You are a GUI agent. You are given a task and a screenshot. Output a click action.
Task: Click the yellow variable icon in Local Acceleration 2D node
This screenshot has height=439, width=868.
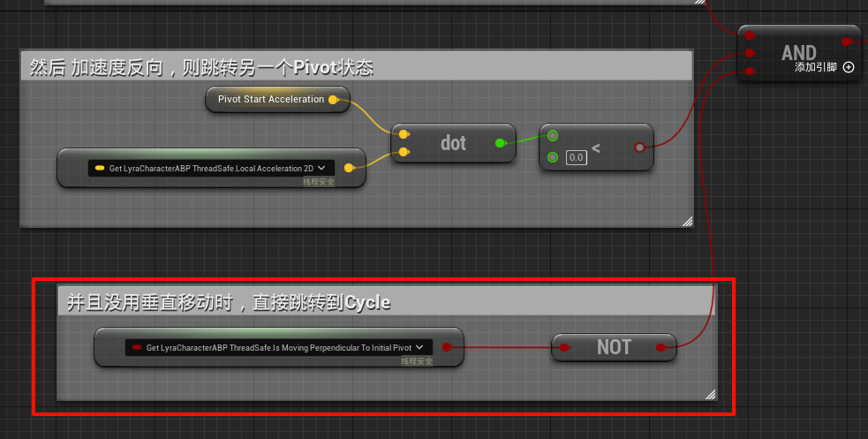[100, 169]
